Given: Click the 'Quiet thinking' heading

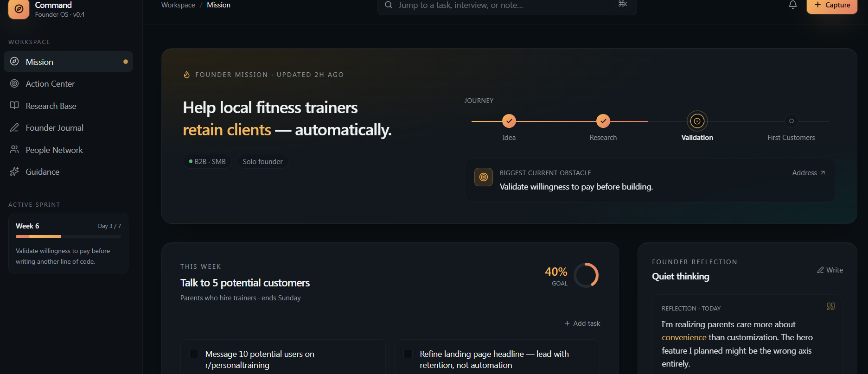Looking at the screenshot, I should tap(681, 277).
